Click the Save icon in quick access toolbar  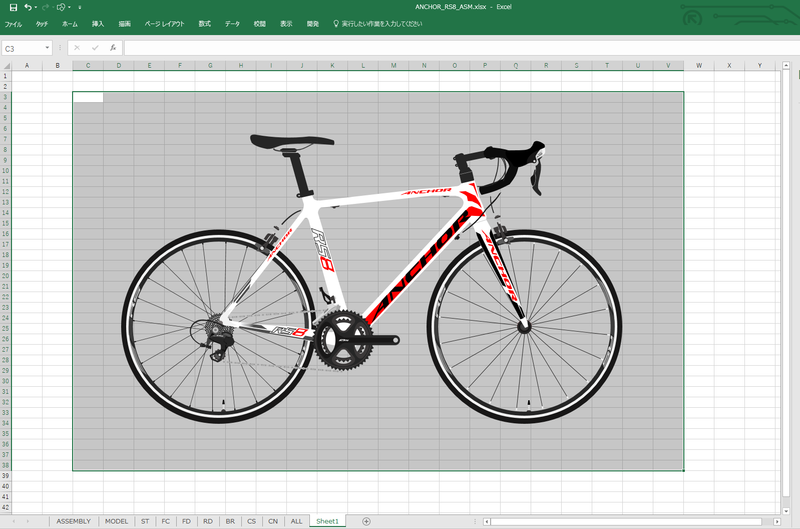tap(13, 7)
